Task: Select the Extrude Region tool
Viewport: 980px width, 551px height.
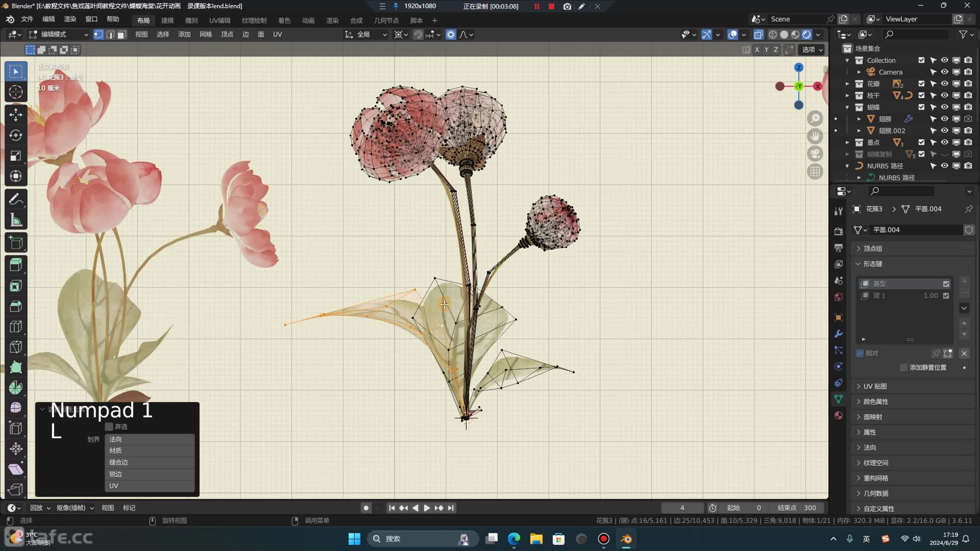Action: pos(16,265)
